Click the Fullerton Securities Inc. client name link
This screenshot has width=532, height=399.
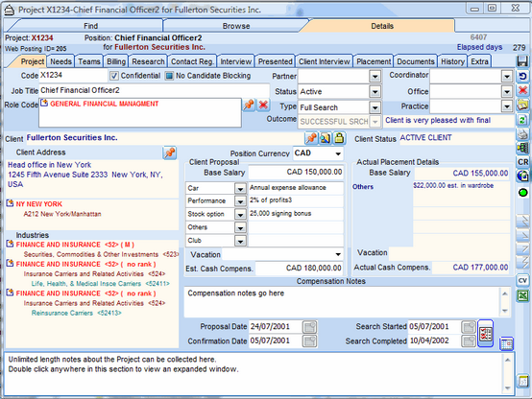click(72, 137)
